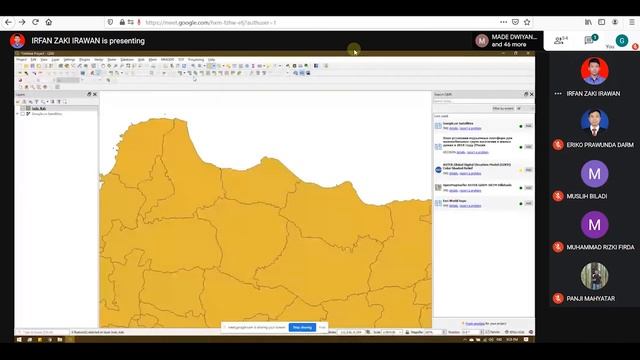The height and width of the screenshot is (360, 640).
Task: Bookmark this page with the star
Action: click(527, 22)
